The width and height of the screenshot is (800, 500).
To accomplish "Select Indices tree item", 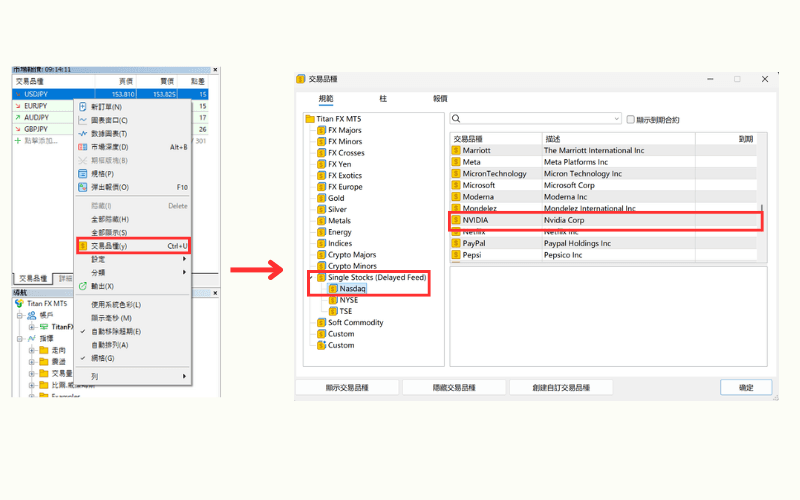I will 340,243.
